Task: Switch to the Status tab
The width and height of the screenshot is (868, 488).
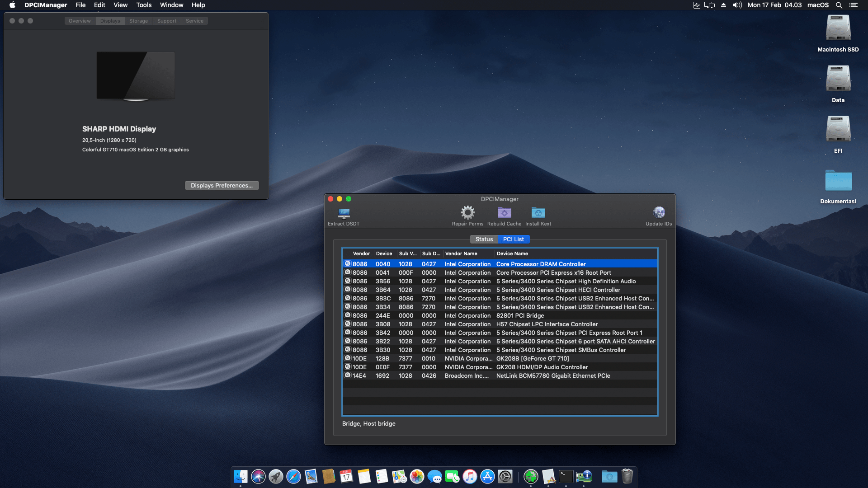Action: click(484, 239)
